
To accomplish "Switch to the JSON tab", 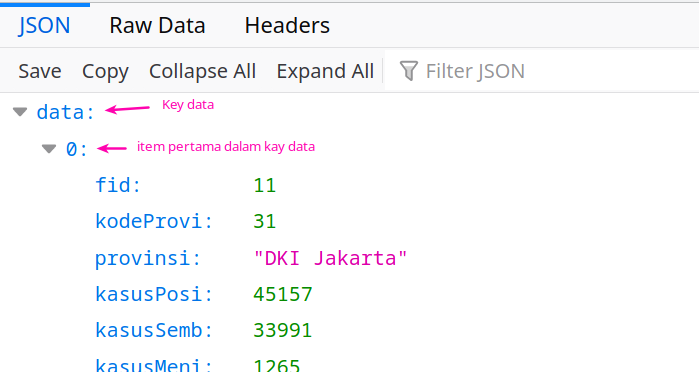I will coord(45,25).
